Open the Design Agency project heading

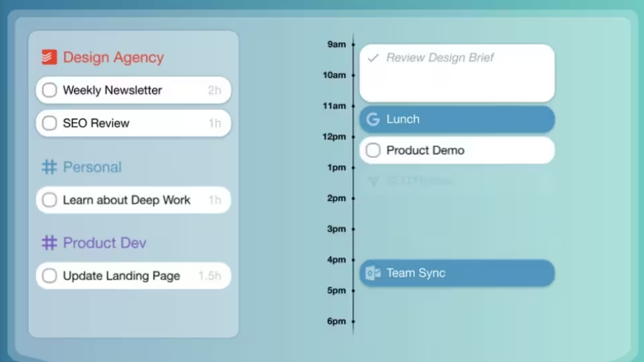(x=113, y=57)
